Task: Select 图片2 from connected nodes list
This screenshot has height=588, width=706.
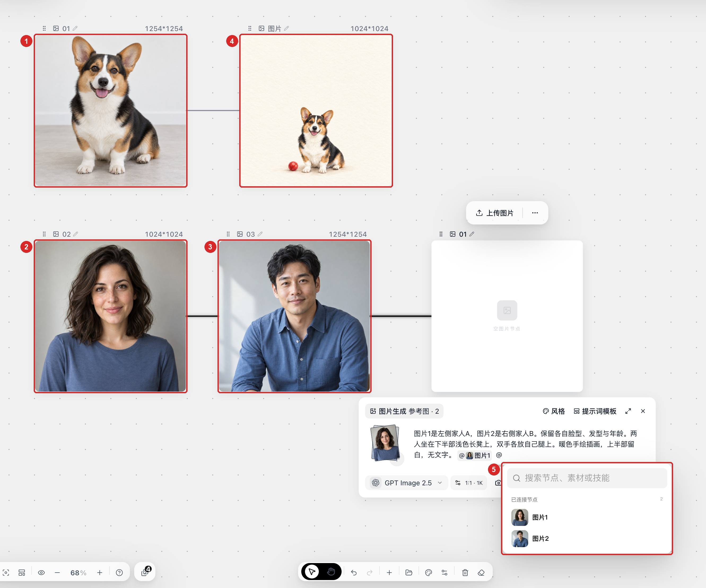Action: pyautogui.click(x=587, y=539)
